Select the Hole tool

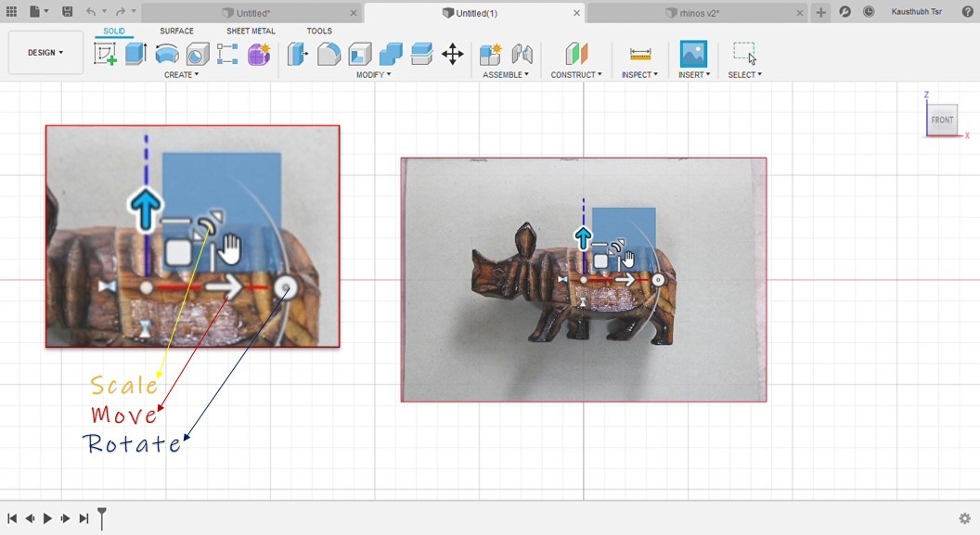tap(198, 55)
